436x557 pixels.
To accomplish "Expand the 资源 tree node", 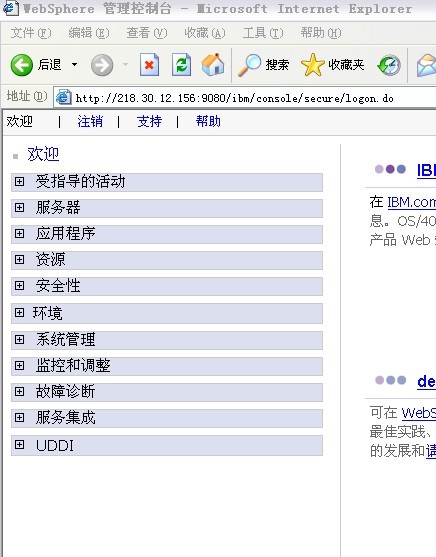I will [x=20, y=259].
